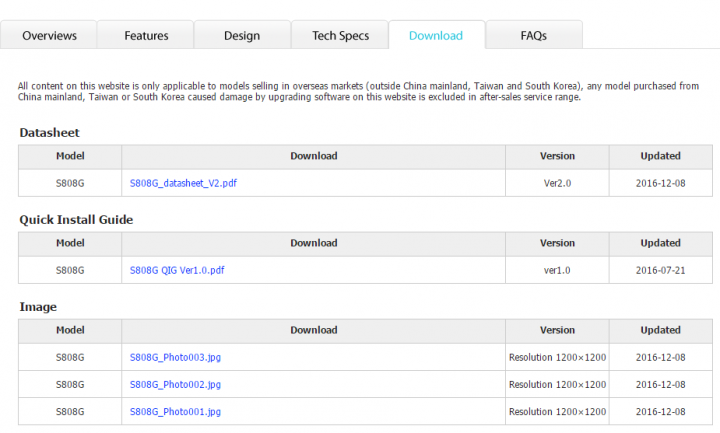The image size is (720, 433).
Task: Click the Ver2.0 version cell
Action: click(557, 183)
